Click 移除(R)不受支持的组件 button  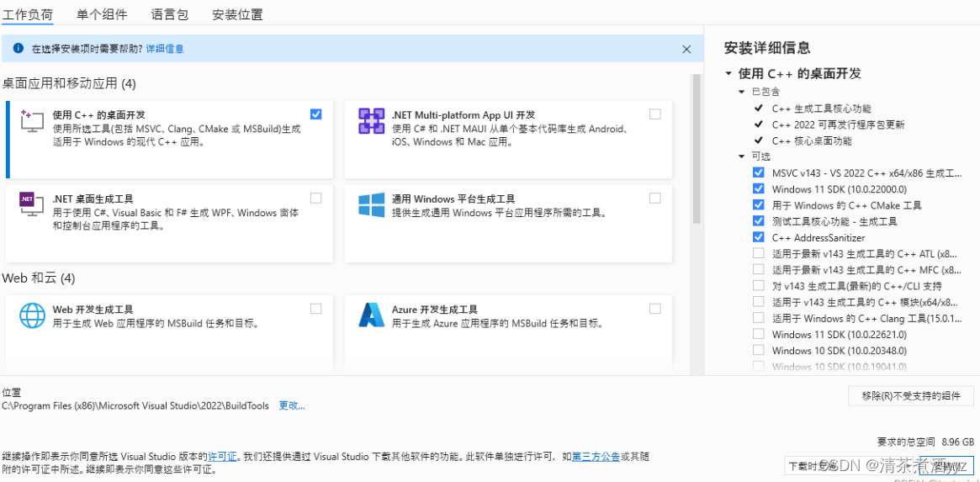coord(911,395)
